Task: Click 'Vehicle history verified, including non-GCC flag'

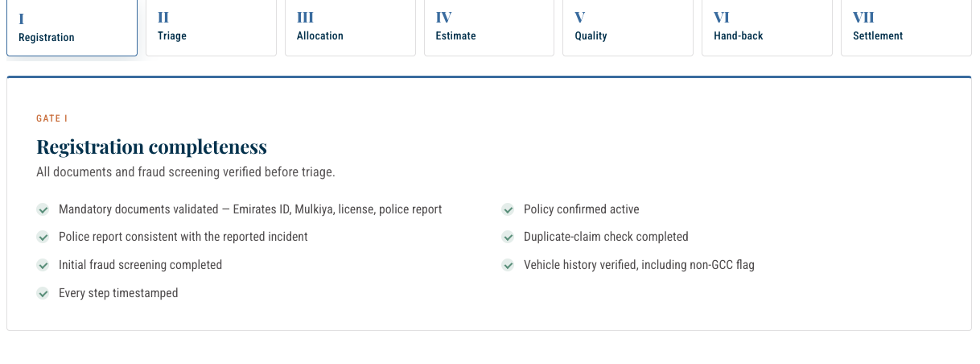Action: [639, 265]
